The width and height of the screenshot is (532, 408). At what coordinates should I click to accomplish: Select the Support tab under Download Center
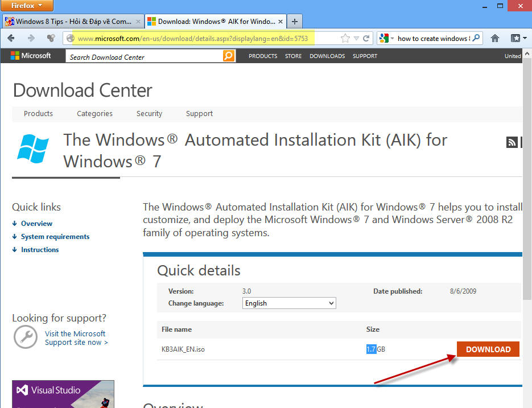(199, 114)
